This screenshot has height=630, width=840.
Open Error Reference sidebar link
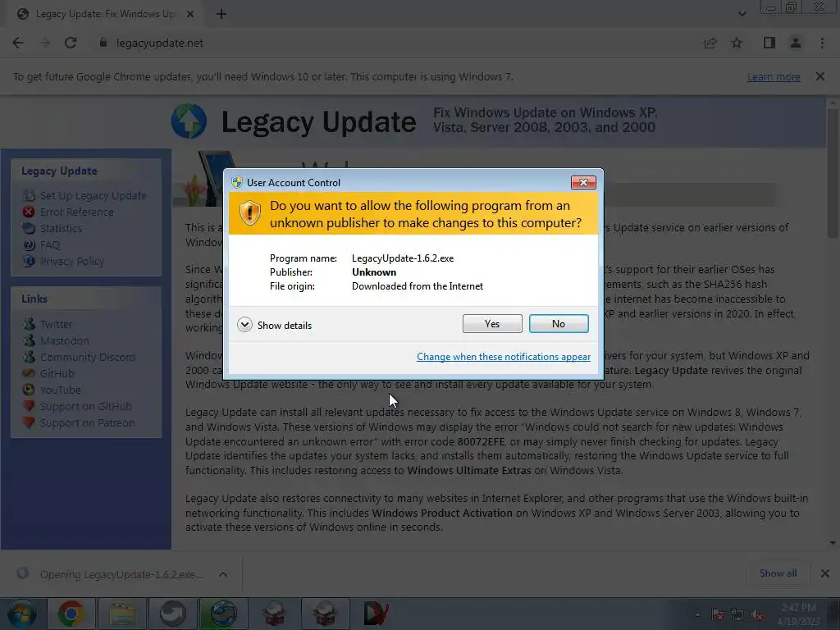[x=76, y=212]
